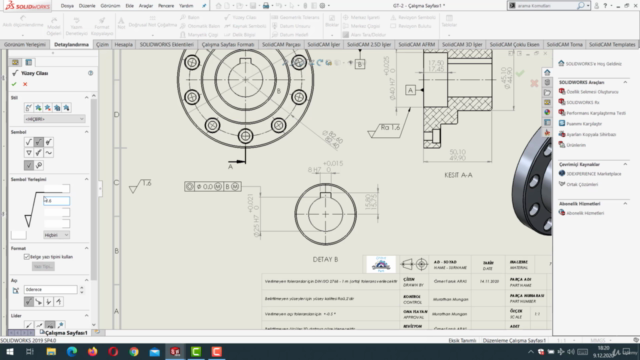Open File Explorer from the taskbar
This screenshot has height=360, width=640.
pos(51,351)
